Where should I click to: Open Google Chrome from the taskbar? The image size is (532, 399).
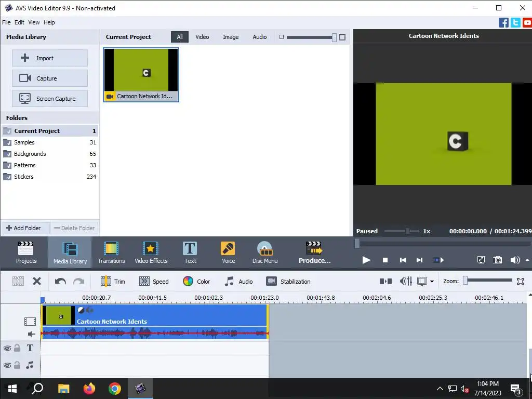tap(115, 389)
